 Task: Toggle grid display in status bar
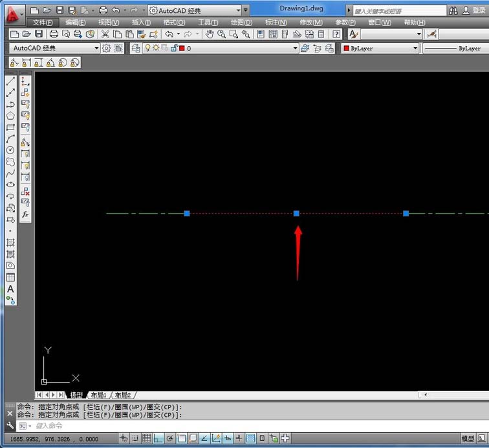coord(147,438)
